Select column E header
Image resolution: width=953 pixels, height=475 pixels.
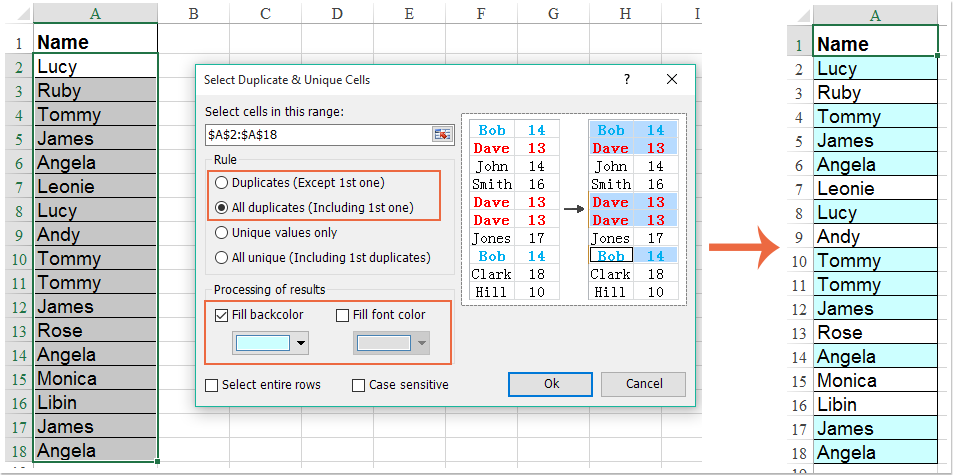point(409,13)
